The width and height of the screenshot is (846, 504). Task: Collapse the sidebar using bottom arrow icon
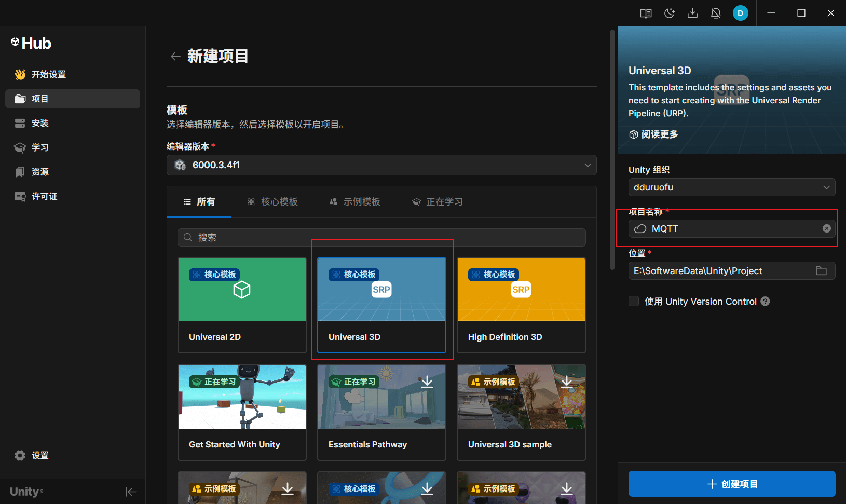coord(131,492)
